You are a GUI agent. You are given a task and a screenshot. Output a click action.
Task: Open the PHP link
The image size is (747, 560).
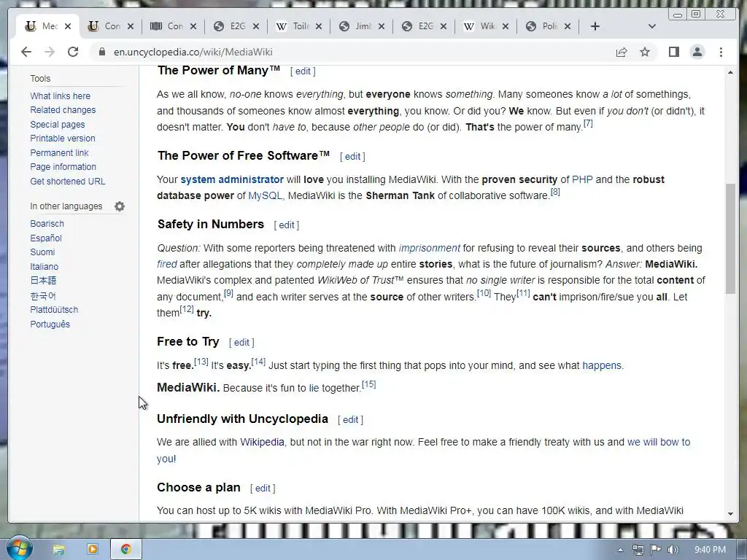[x=582, y=179]
